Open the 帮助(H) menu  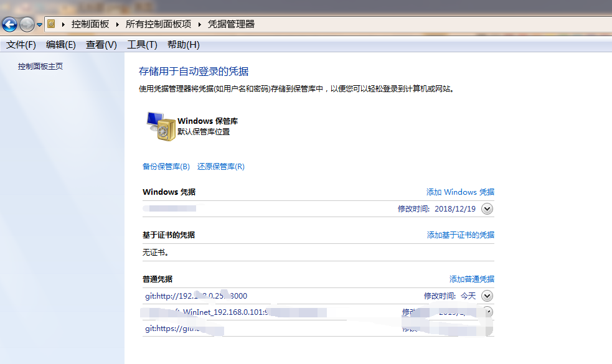[x=184, y=45]
